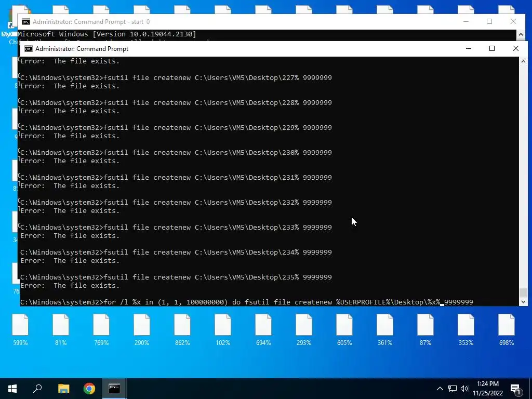Open the notification center
The height and width of the screenshot is (399, 532).
(x=515, y=389)
